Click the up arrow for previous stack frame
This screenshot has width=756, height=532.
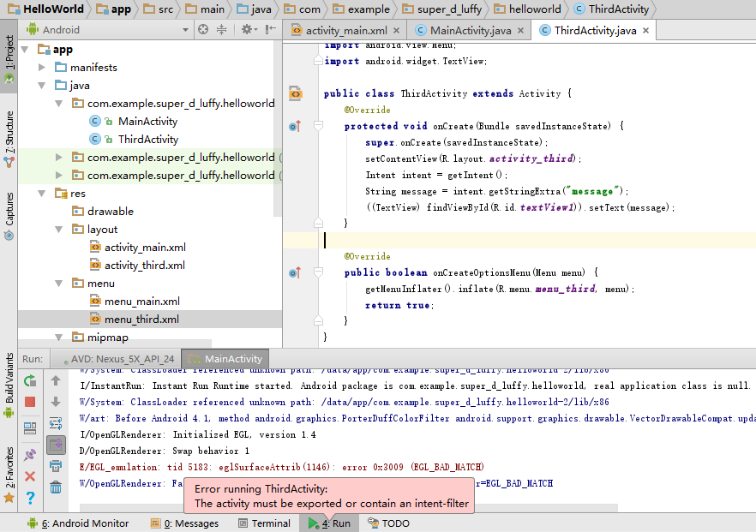(x=56, y=380)
